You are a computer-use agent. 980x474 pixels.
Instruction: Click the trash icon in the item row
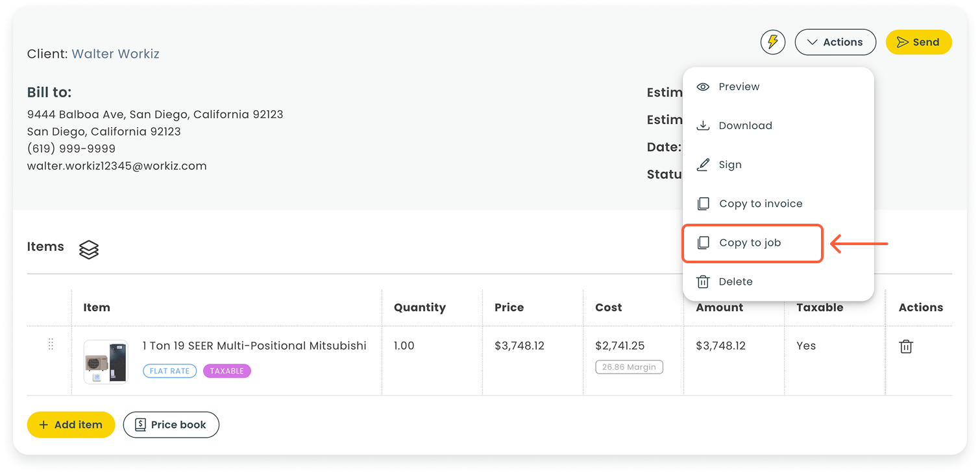[x=906, y=346]
